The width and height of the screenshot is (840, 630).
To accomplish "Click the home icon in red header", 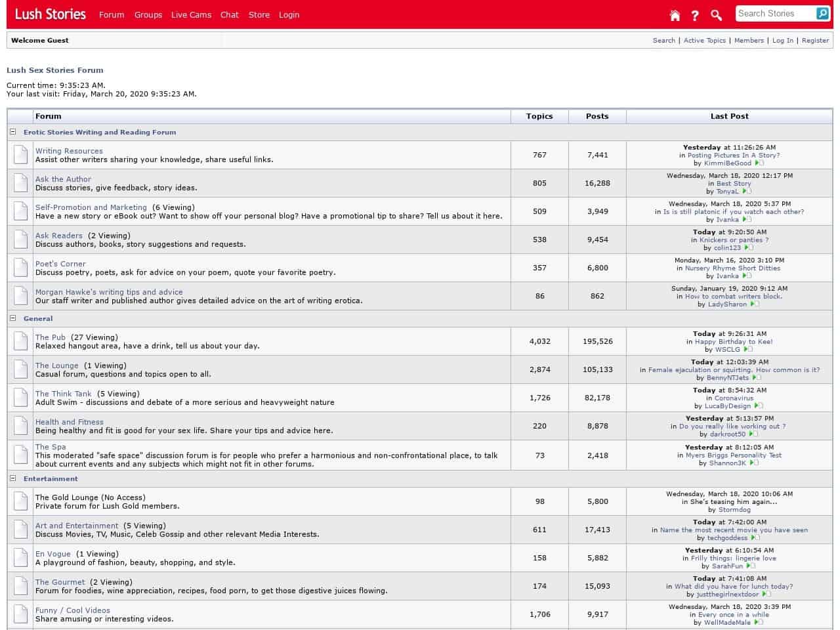I will coord(675,15).
